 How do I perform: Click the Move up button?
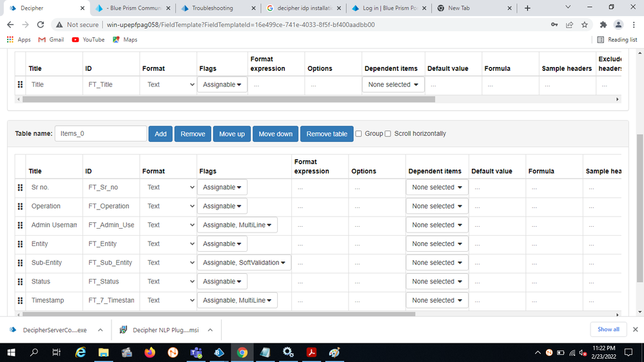(x=231, y=134)
